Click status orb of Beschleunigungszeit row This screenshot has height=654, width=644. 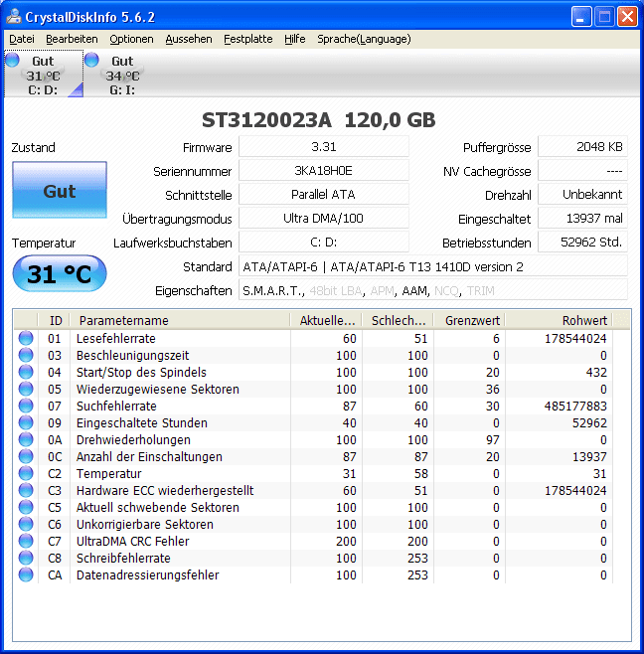click(x=26, y=355)
